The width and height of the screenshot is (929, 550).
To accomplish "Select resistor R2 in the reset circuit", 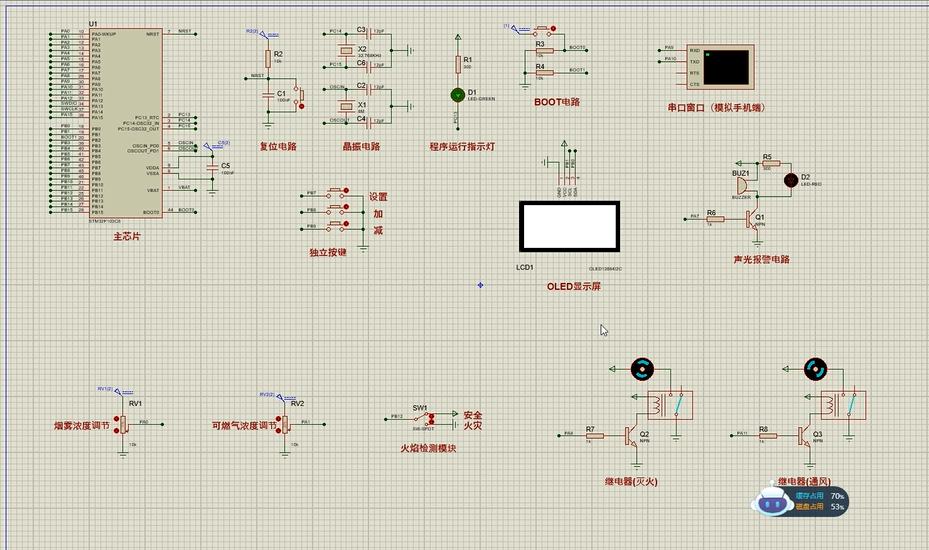I will 268,59.
